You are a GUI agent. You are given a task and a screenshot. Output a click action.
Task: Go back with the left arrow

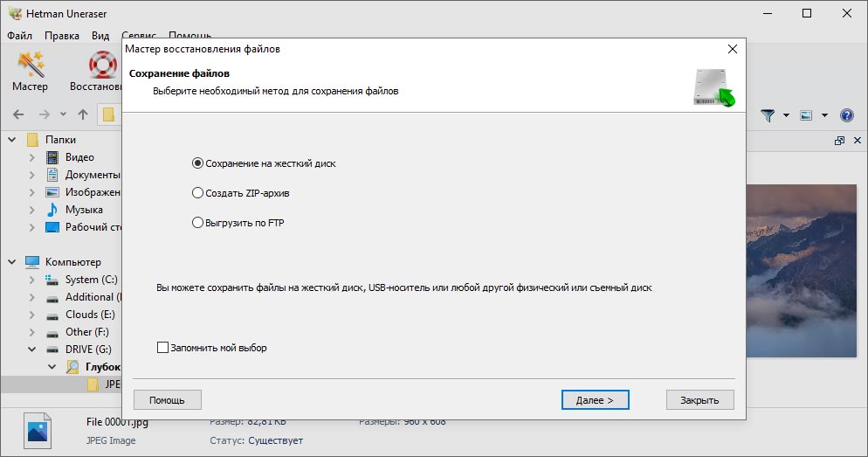(x=18, y=114)
